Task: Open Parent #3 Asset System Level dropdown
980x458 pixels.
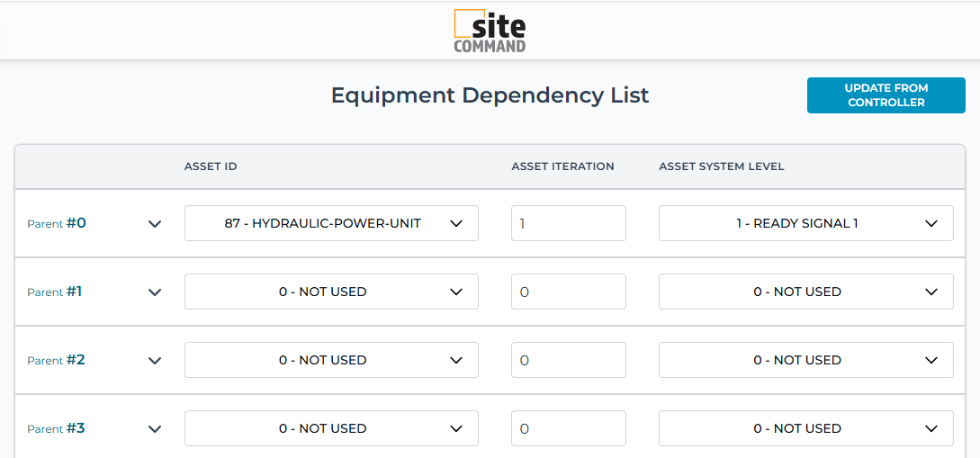Action: [805, 428]
